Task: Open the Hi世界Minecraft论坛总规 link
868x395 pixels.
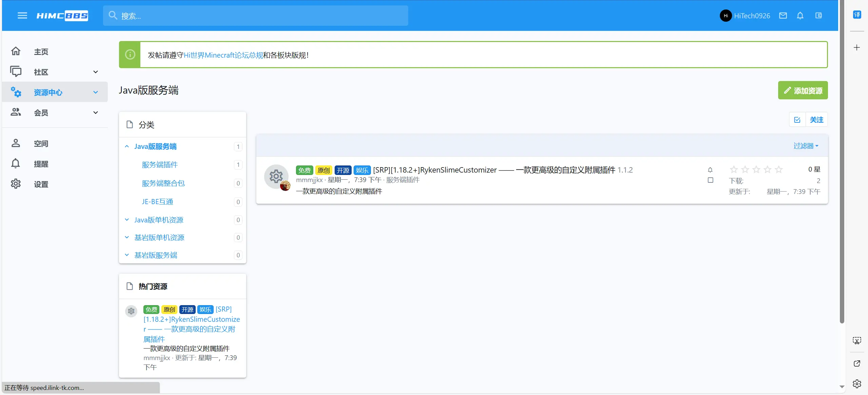Action: tap(223, 55)
